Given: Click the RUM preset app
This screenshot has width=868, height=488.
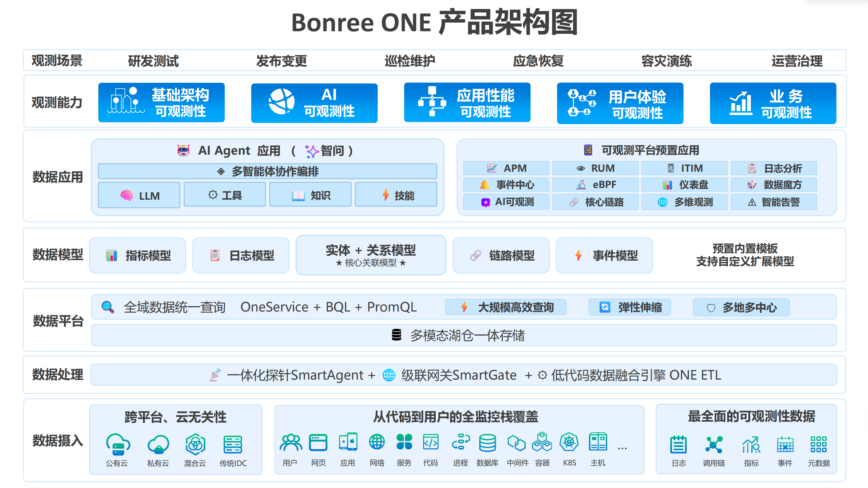Looking at the screenshot, I should [595, 168].
